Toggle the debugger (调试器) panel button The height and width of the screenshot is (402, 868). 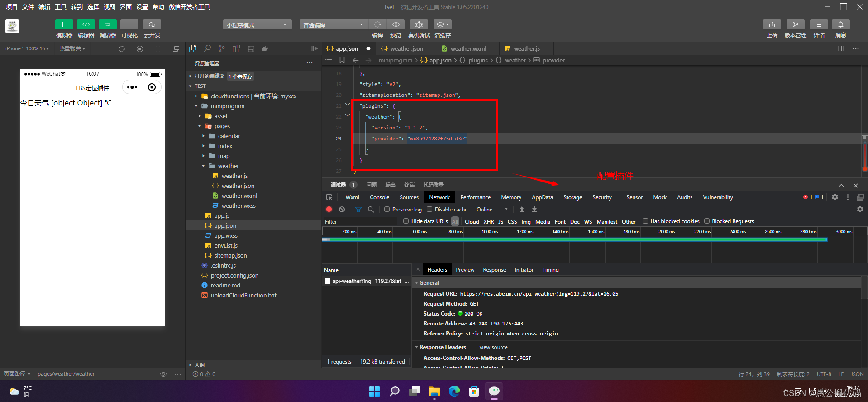click(107, 24)
